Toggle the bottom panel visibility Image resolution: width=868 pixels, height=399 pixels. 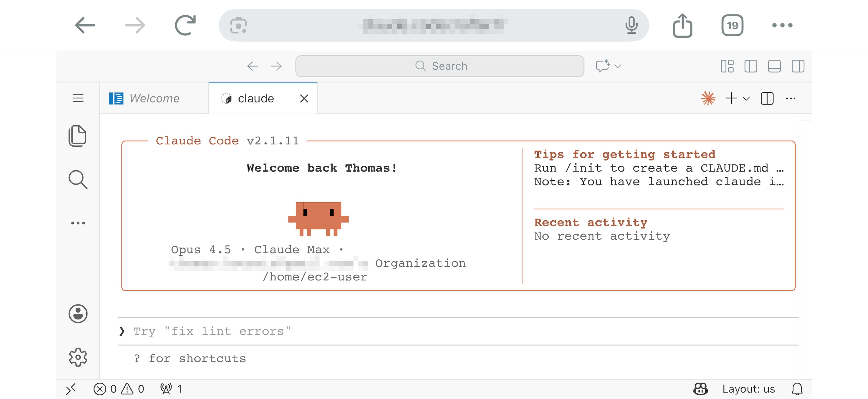pyautogui.click(x=774, y=66)
